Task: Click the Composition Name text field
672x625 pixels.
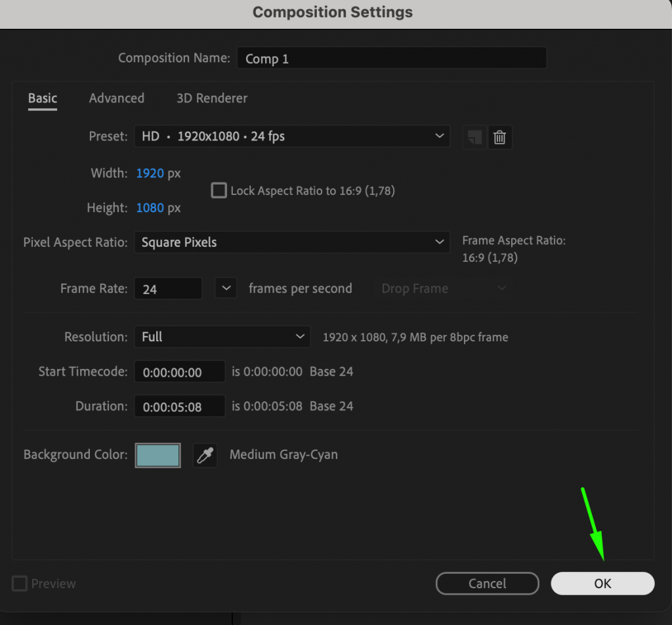Action: click(391, 58)
